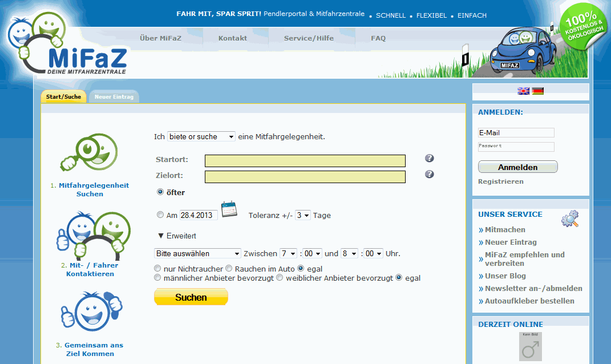Image resolution: width=611 pixels, height=364 pixels.
Task: Click the gears icon in Unser Service
Action: (569, 219)
